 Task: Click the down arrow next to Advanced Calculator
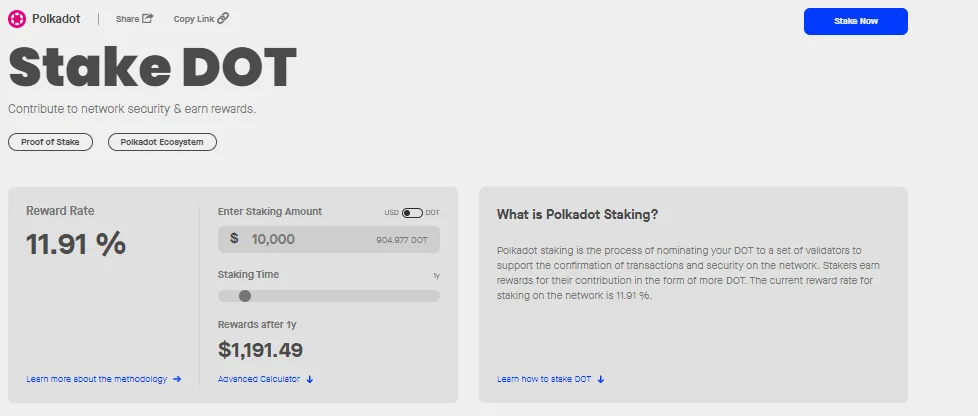(310, 379)
